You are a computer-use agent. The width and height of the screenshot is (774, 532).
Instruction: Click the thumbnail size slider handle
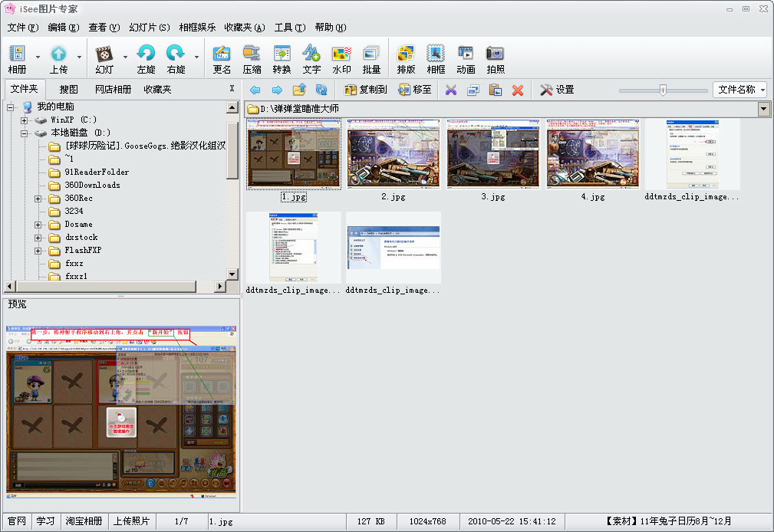(x=663, y=90)
